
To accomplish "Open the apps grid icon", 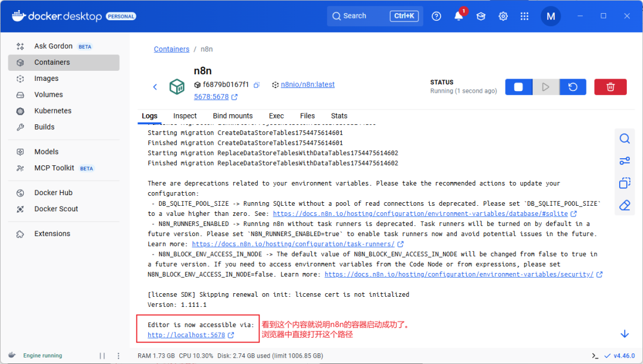I will 525,16.
